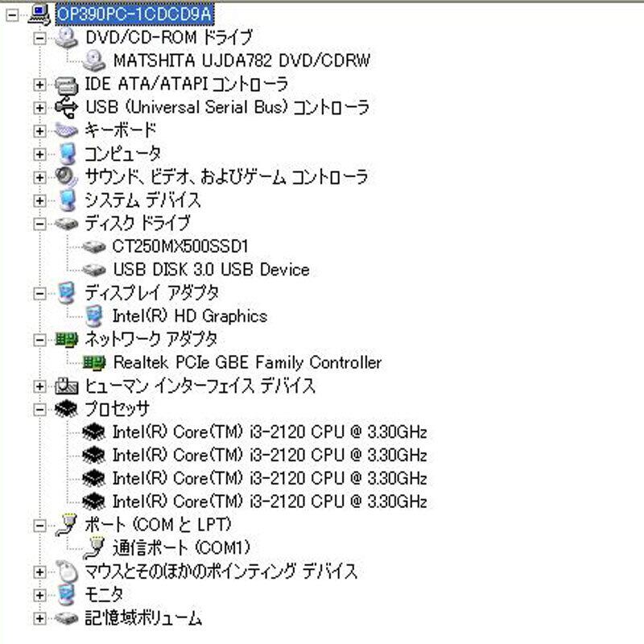Screen dimensions: 644x644
Task: Click the IDE ATA/ATAPI コントローラ icon
Action: [x=66, y=85]
